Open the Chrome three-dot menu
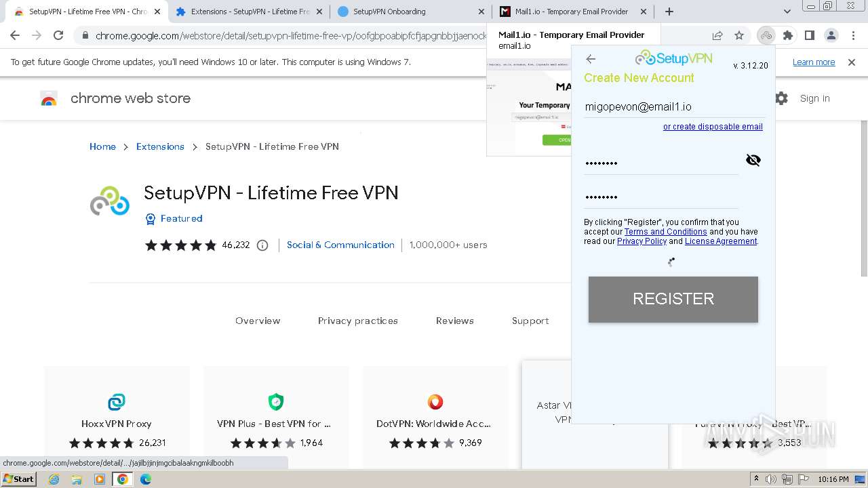This screenshot has height=488, width=868. click(853, 36)
